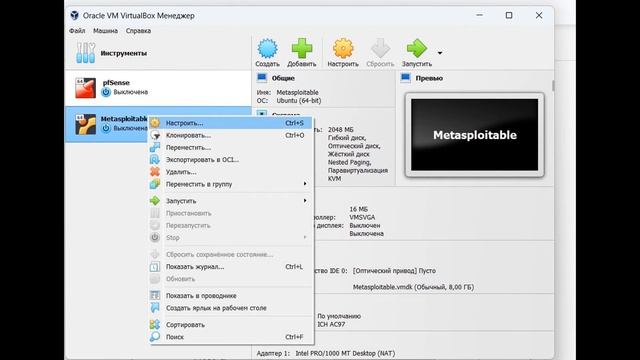Click [Оптический привод] Пусто text

pos(394,271)
